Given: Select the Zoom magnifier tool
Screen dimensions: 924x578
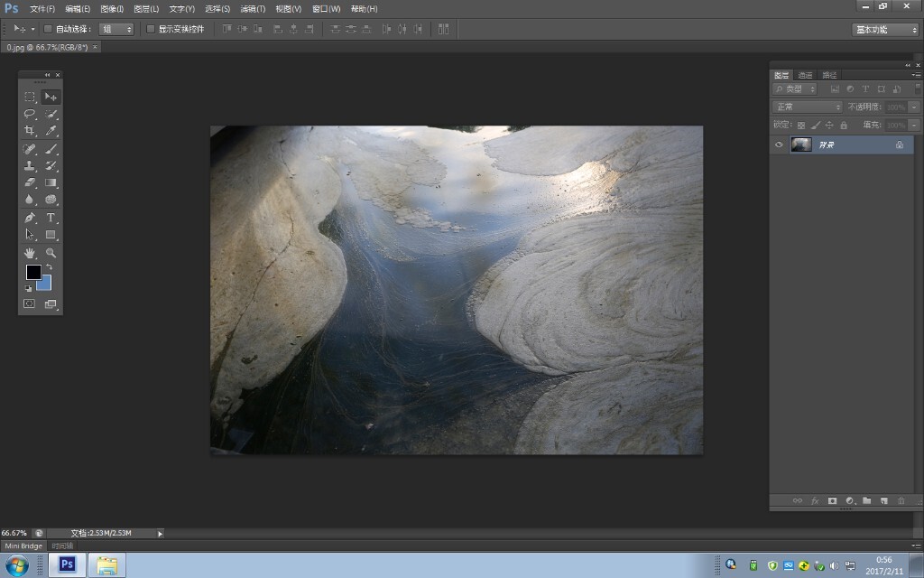Looking at the screenshot, I should (x=51, y=253).
